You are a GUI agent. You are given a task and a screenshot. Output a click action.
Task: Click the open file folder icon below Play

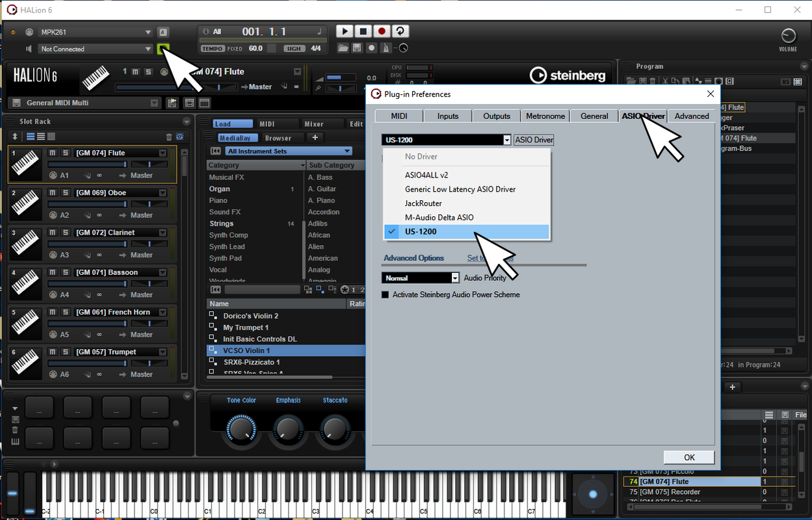coord(343,48)
